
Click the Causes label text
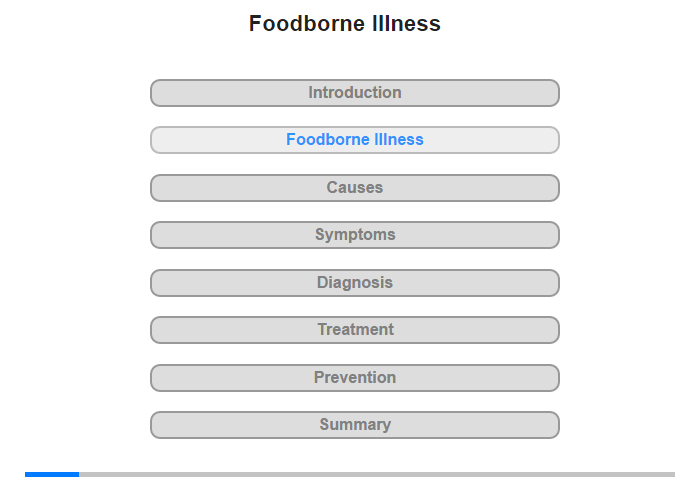(355, 187)
